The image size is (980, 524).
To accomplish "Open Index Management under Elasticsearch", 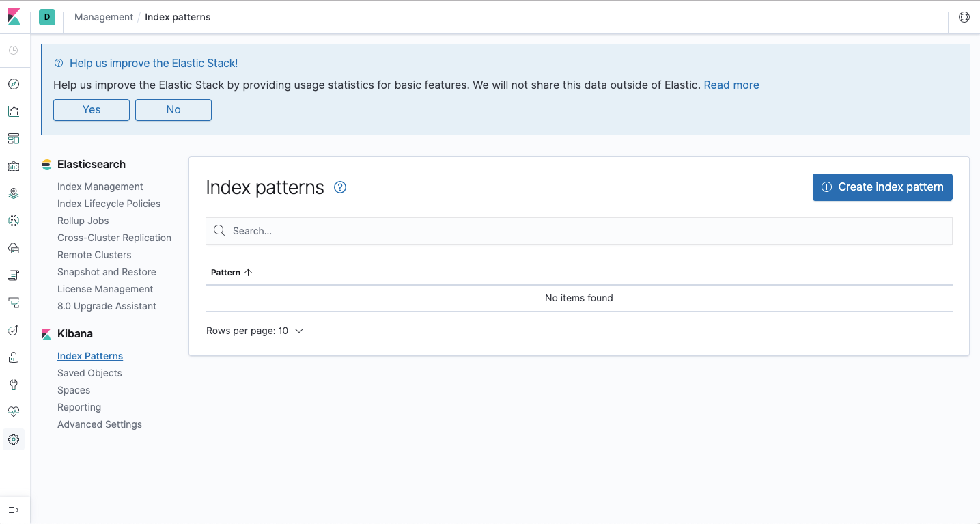I will coord(100,187).
